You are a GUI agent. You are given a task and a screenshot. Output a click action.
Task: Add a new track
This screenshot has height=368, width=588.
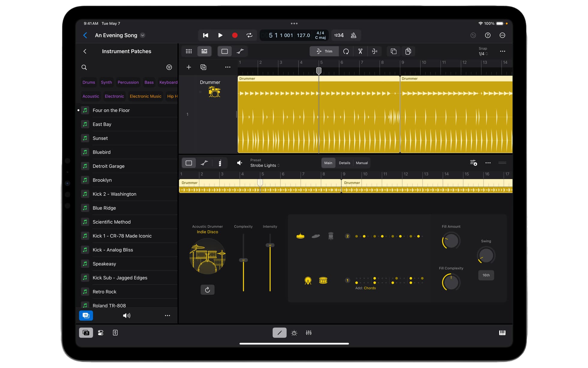[x=189, y=67]
